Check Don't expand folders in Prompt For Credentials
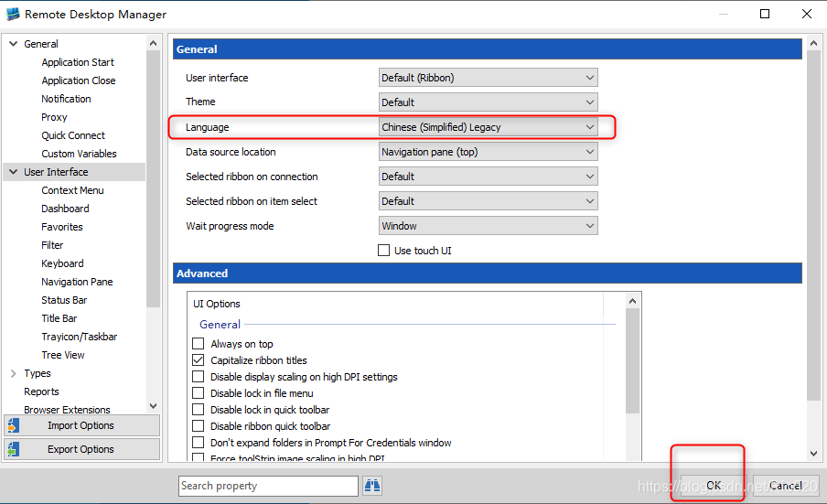This screenshot has height=504, width=827. [199, 443]
